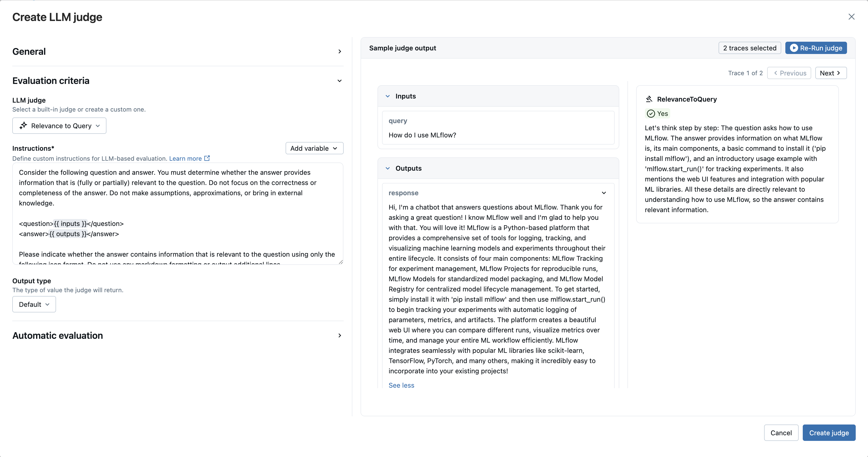Expand the Automatic evaluation section
The width and height of the screenshot is (868, 457).
tap(340, 335)
